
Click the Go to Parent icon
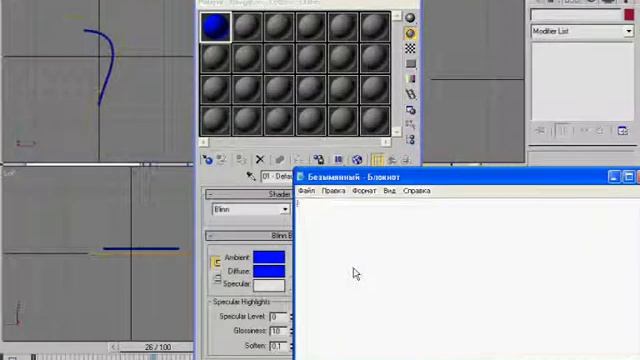point(392,160)
